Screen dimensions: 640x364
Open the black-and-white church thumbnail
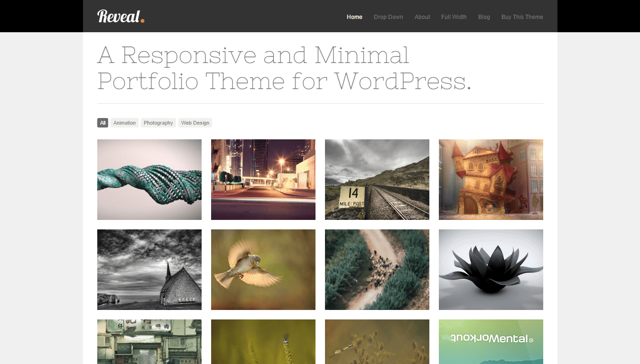[149, 270]
